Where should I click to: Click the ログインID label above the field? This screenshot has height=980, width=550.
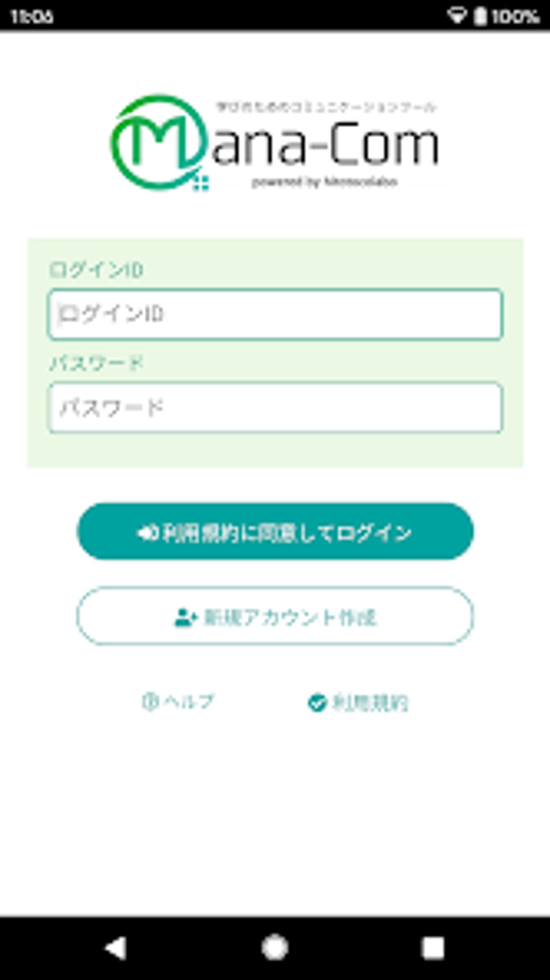tap(96, 269)
